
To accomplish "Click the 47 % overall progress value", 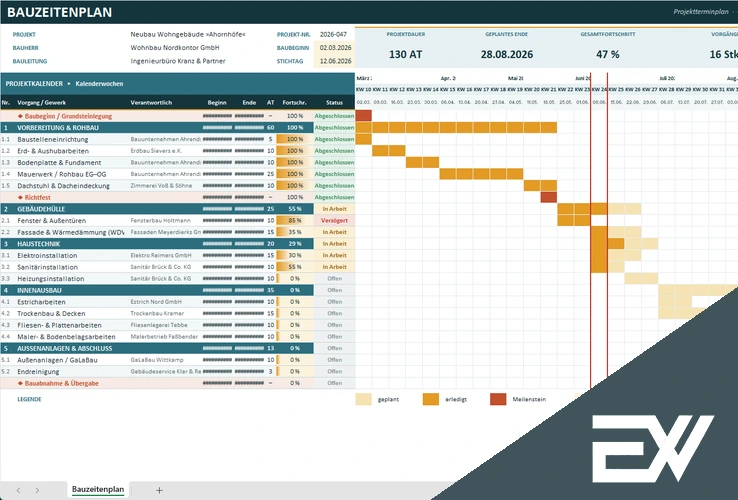I will (x=608, y=55).
